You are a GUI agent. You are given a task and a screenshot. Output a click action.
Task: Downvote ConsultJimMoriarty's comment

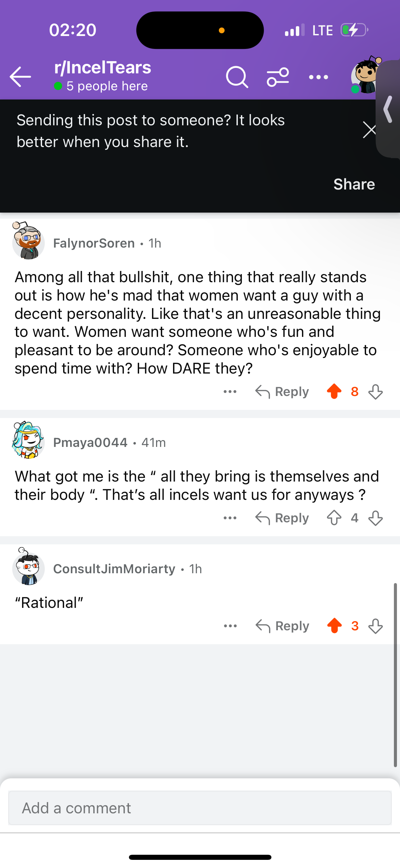point(376,626)
